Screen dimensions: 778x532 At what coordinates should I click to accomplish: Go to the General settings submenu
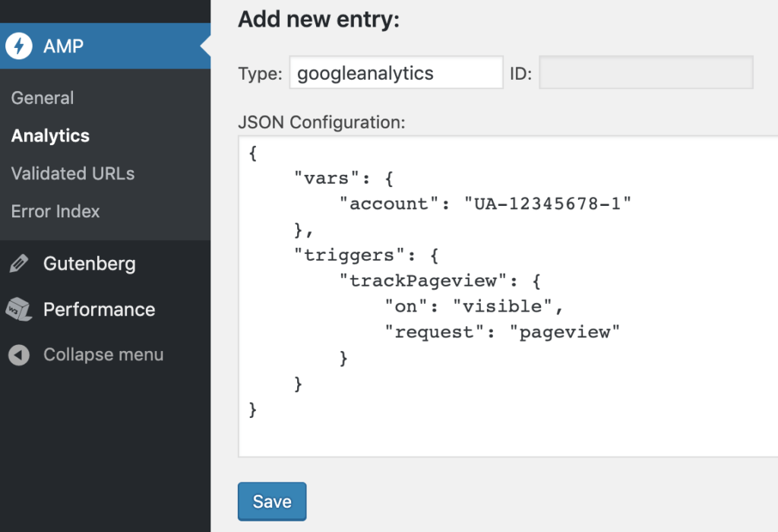43,98
